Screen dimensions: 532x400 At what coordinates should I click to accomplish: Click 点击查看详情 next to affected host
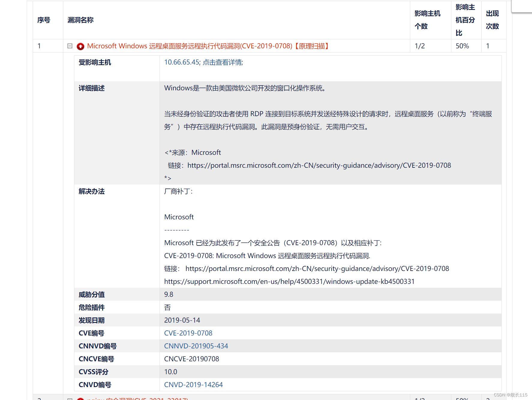click(x=222, y=62)
